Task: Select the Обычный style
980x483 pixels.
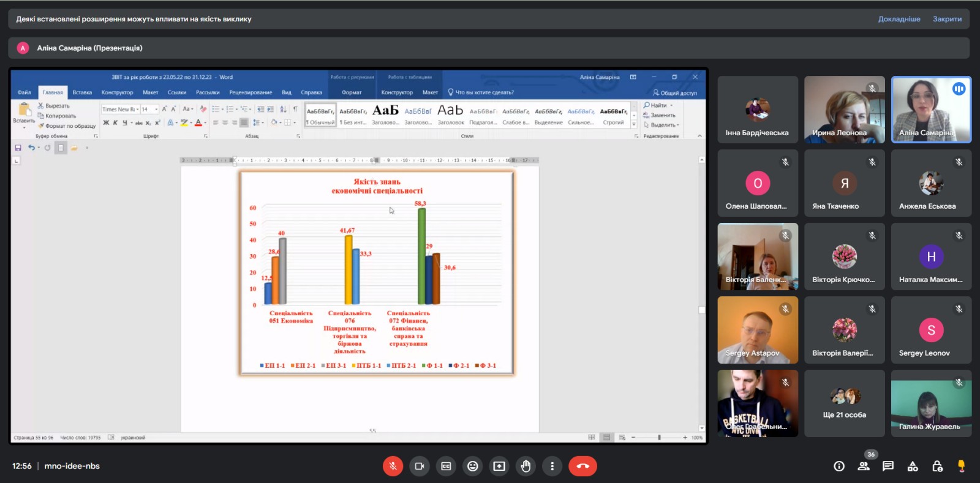Action: click(320, 116)
